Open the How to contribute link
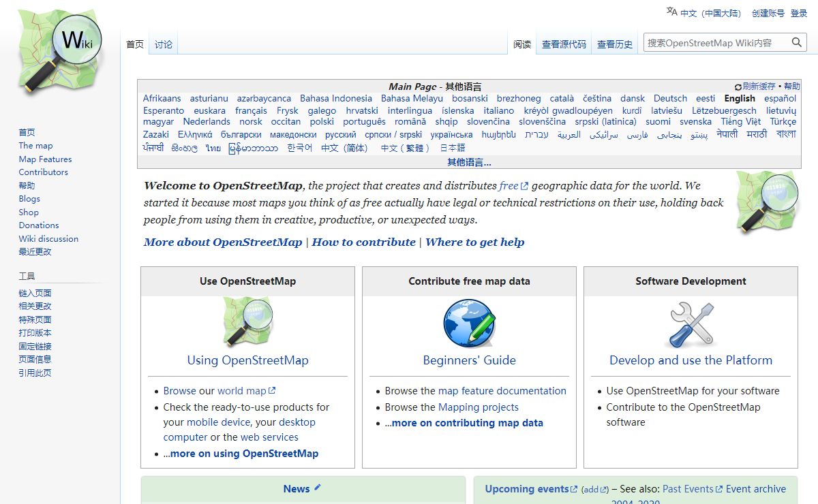Image resolution: width=818 pixels, height=504 pixels. coord(363,242)
